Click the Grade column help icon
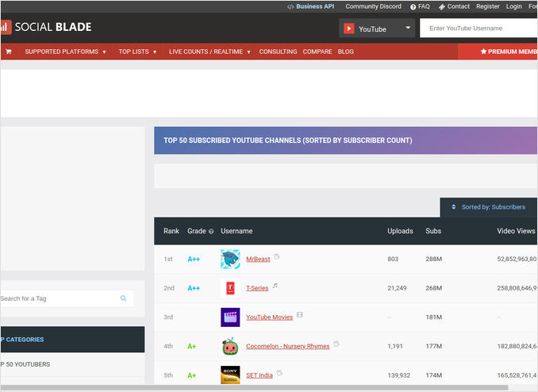 (211, 232)
